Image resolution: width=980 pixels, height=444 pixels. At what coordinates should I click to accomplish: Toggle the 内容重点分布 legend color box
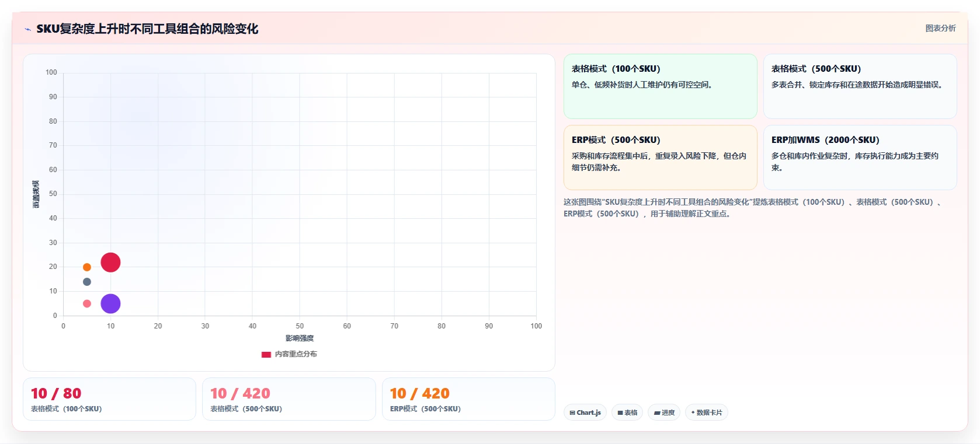[266, 354]
